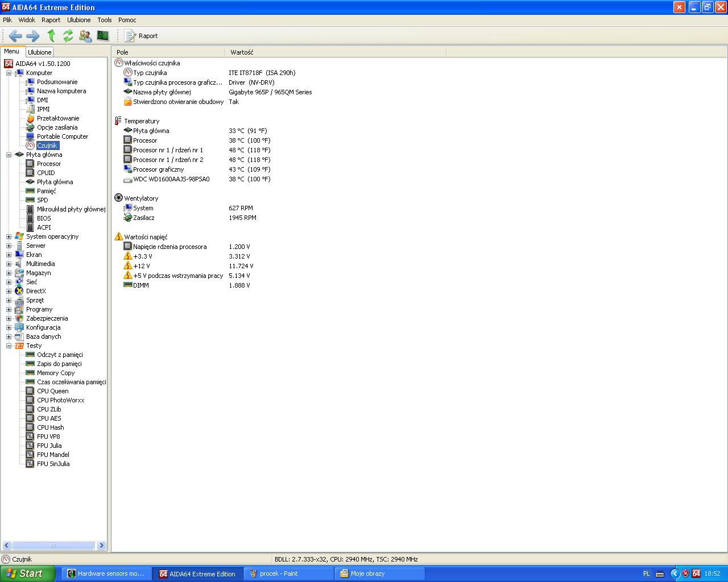This screenshot has width=728, height=582.
Task: Select the CPU Queen benchmark
Action: [52, 391]
